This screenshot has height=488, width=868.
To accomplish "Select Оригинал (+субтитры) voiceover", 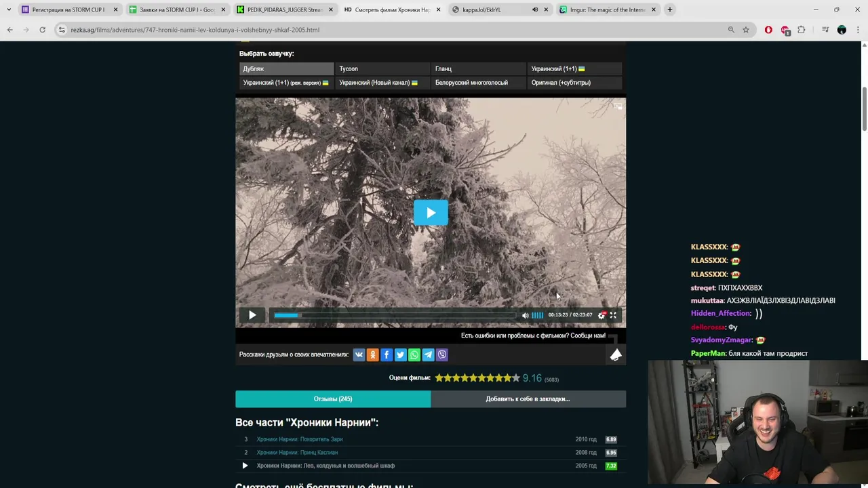I will click(x=574, y=83).
